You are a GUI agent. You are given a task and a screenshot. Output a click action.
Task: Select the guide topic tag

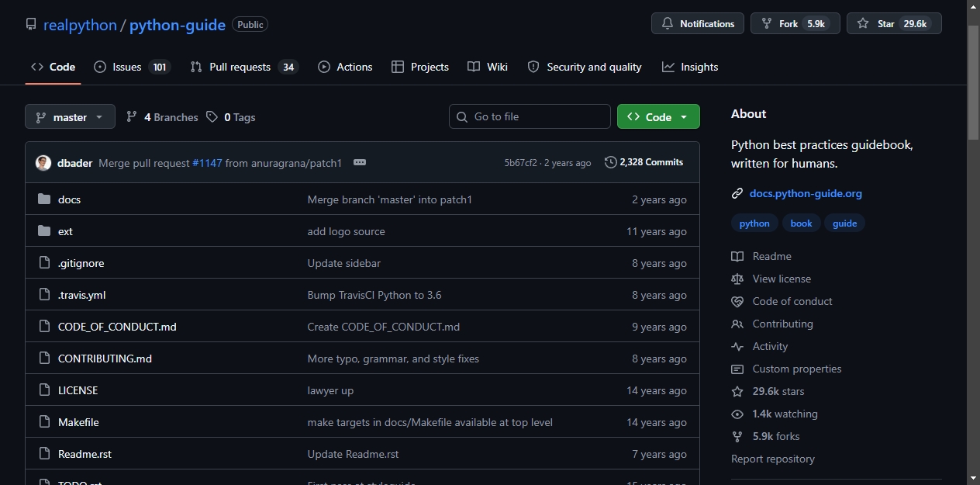click(844, 223)
